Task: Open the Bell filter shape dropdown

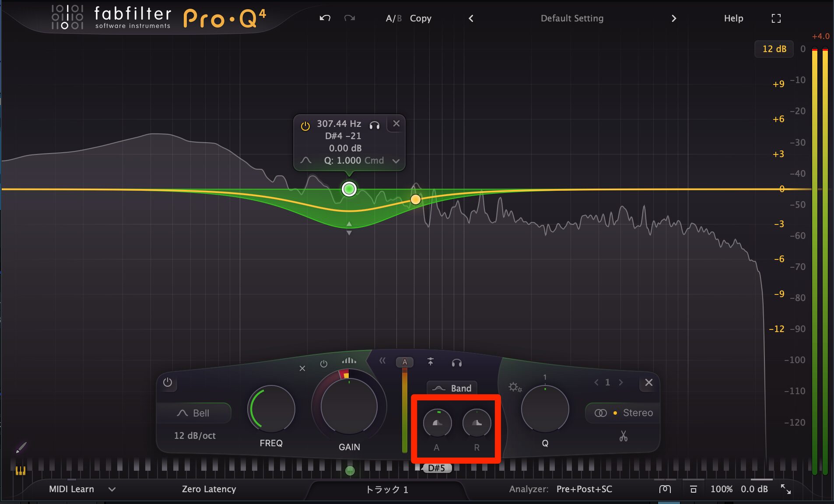Action: pos(193,413)
